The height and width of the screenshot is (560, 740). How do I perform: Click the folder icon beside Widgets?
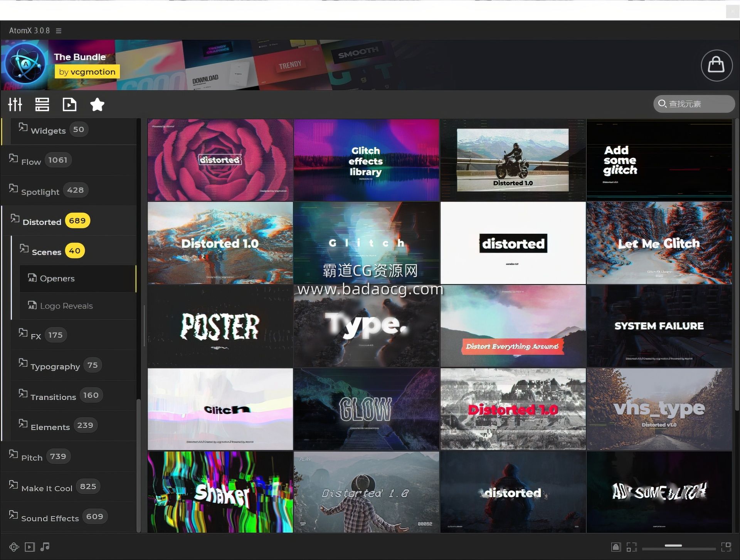tap(23, 127)
